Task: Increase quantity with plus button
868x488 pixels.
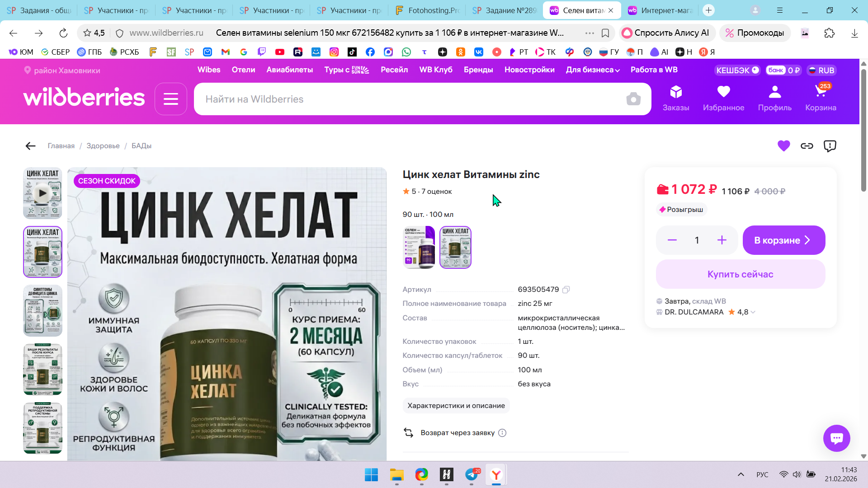Action: [x=722, y=240]
